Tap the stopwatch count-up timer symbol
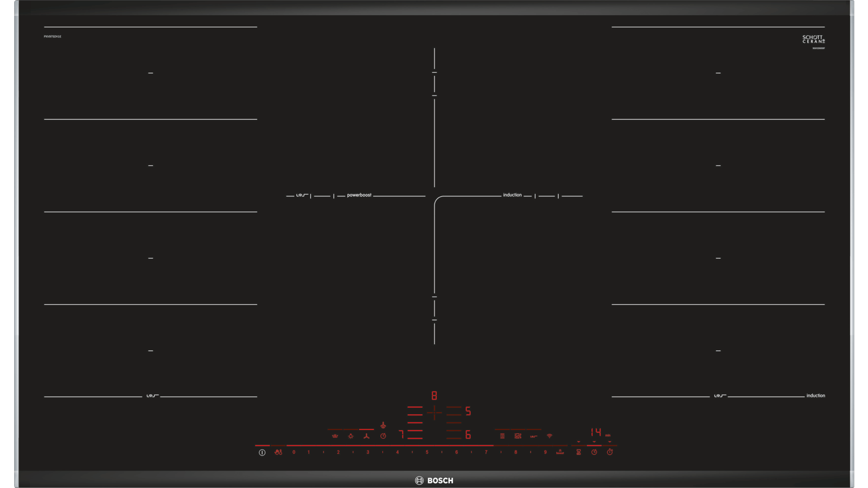The height and width of the screenshot is (488, 868). point(610,452)
